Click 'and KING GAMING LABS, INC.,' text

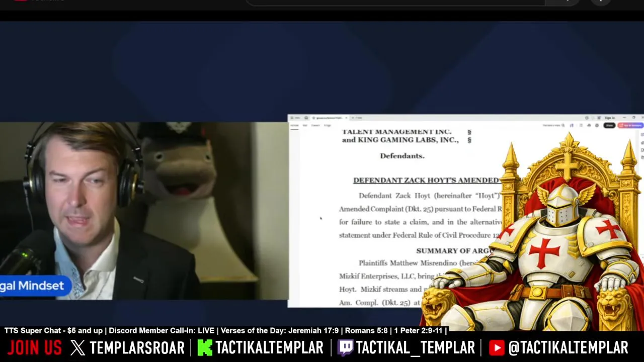coord(400,140)
